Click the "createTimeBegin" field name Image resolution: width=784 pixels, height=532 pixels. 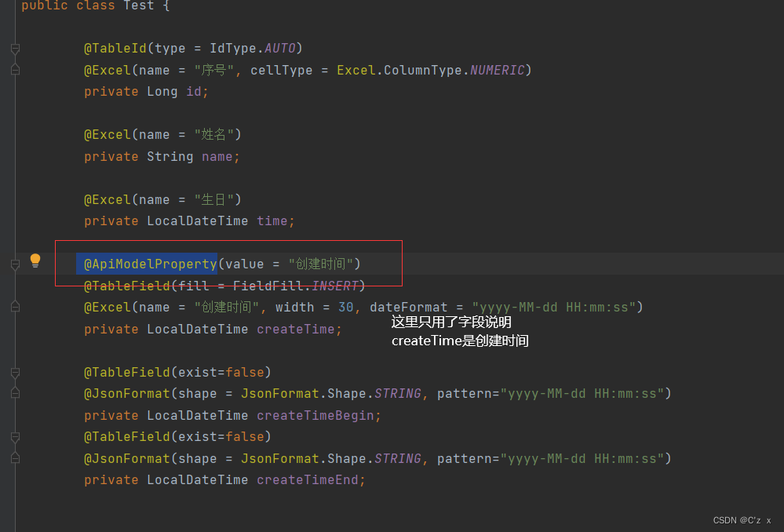coord(315,416)
